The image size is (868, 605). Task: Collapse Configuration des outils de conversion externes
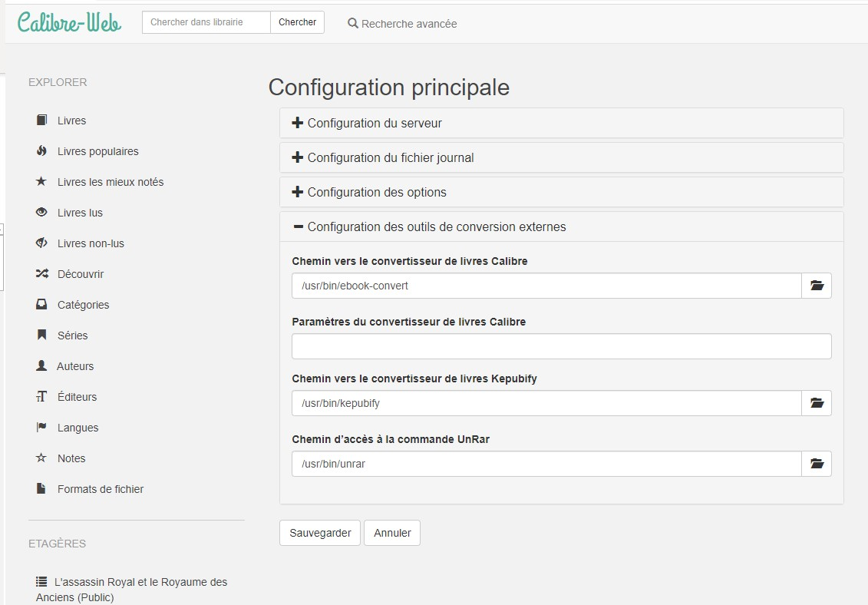point(436,226)
